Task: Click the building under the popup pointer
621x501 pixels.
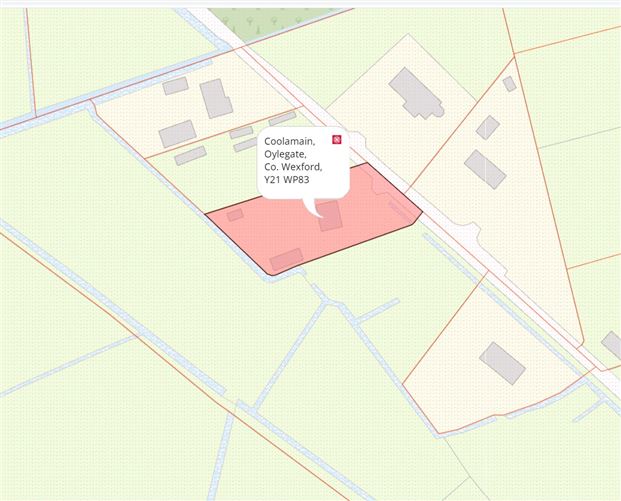Action: click(331, 216)
